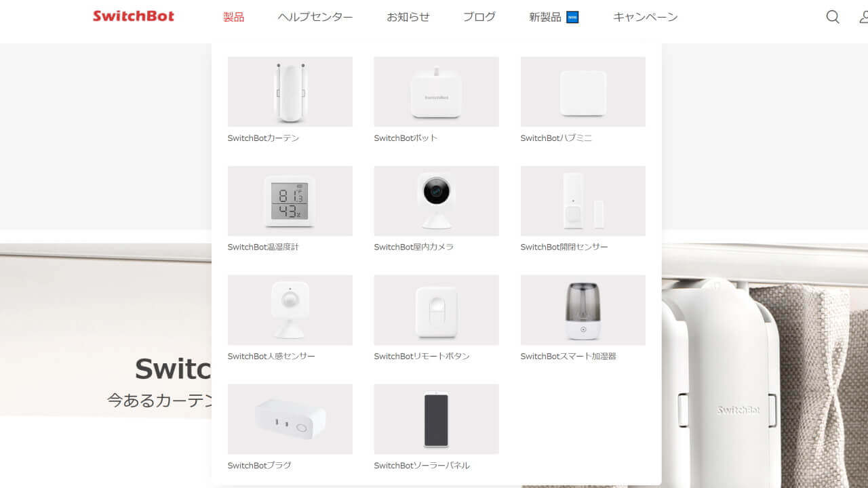Image resolution: width=868 pixels, height=488 pixels.
Task: Open the SwitchBotソーラーパネル link
Action: (x=422, y=466)
